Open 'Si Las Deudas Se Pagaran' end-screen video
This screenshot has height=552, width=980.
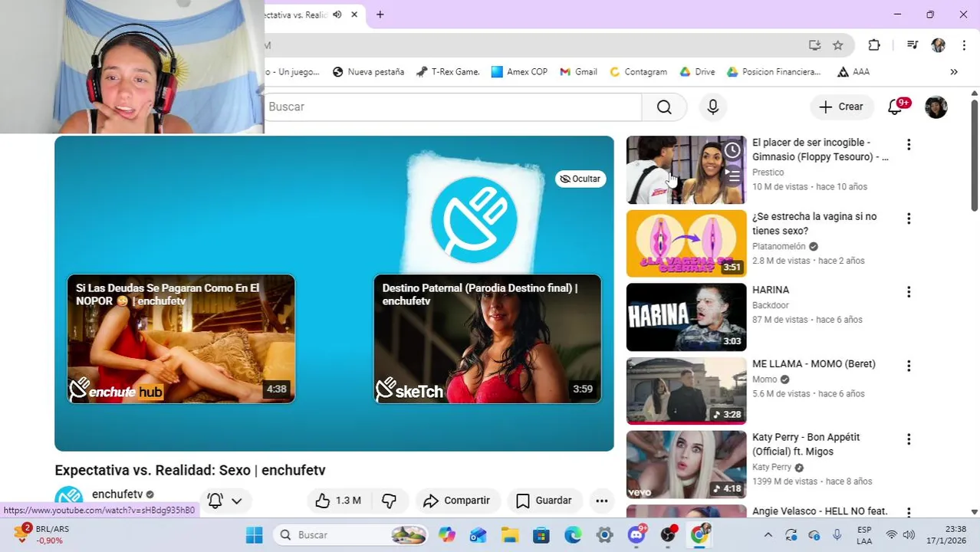[x=181, y=339]
